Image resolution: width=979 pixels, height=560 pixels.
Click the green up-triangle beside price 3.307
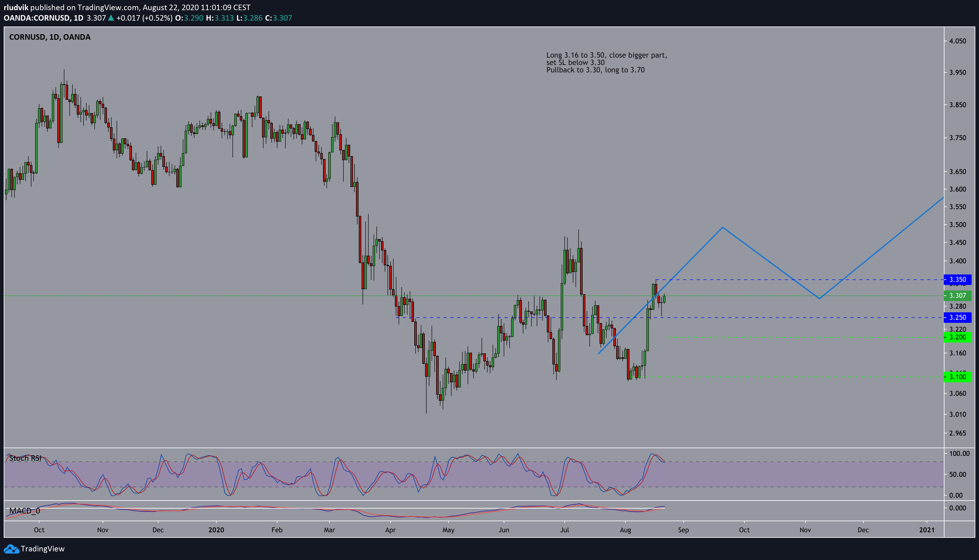[x=111, y=18]
